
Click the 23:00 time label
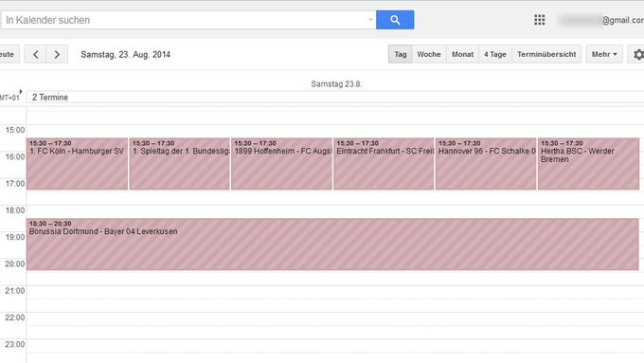pos(15,344)
